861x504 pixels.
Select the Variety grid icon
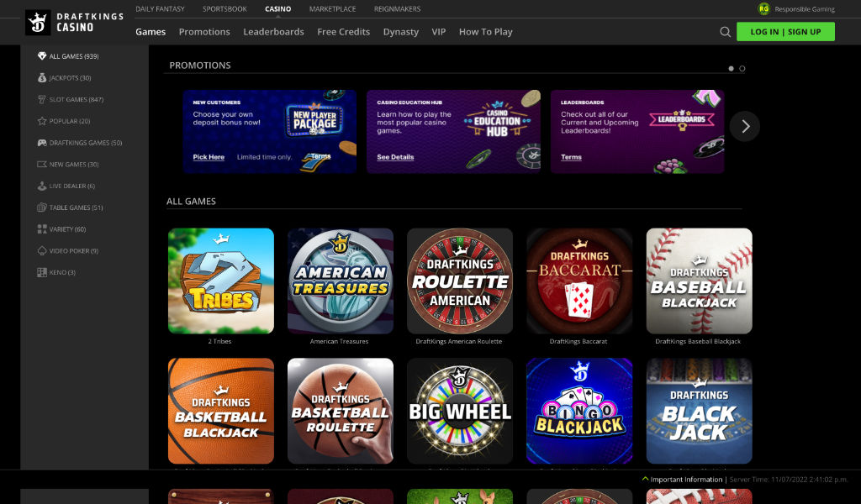click(x=42, y=228)
